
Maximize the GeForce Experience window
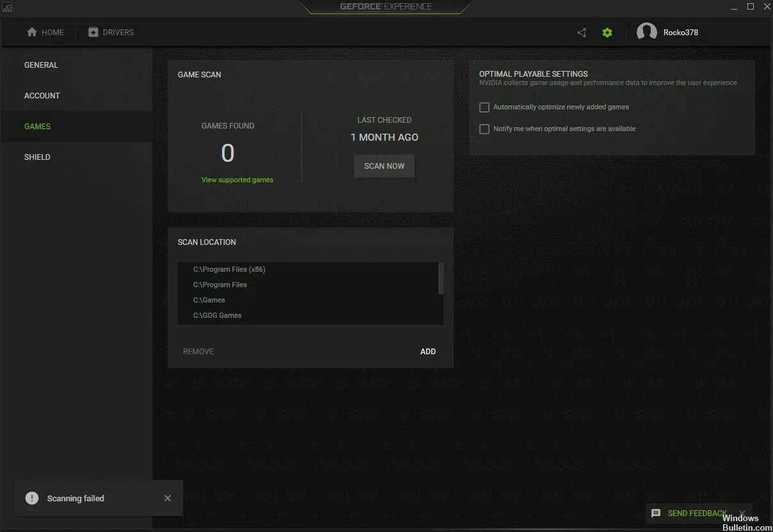(x=751, y=6)
